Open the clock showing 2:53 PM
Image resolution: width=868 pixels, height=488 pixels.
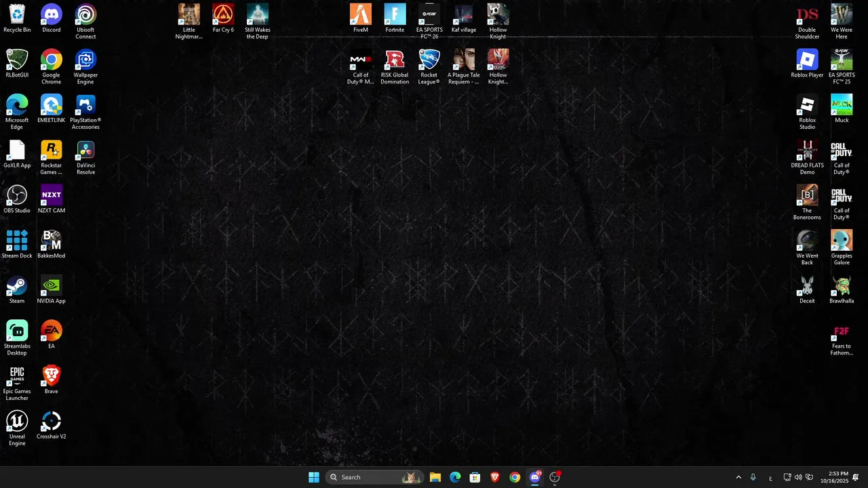tap(834, 477)
